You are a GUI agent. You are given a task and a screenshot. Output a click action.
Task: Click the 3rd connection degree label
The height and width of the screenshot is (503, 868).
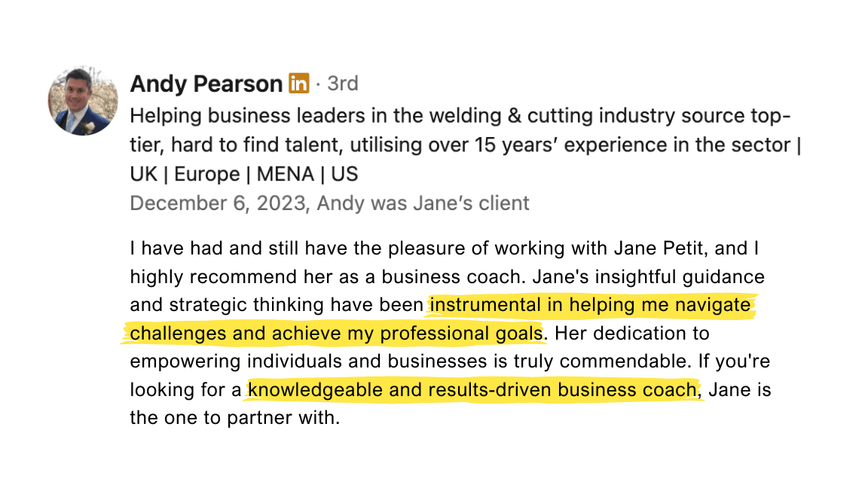click(x=342, y=84)
